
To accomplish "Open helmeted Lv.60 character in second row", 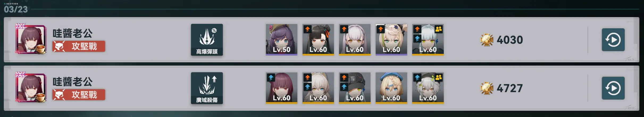I will (x=355, y=88).
